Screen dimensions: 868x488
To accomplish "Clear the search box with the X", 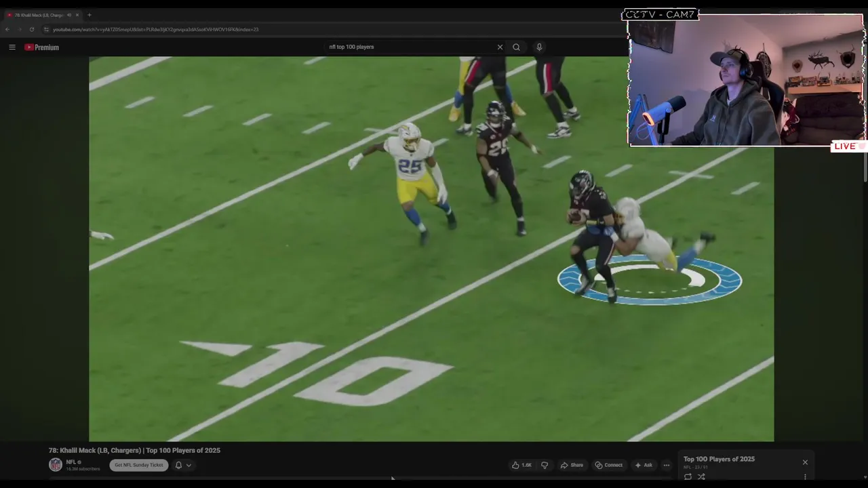I will tap(500, 47).
